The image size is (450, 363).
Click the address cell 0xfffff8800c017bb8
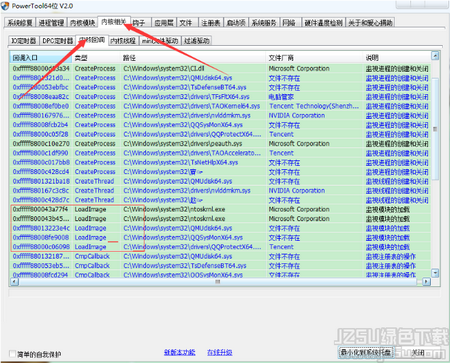tap(41, 162)
